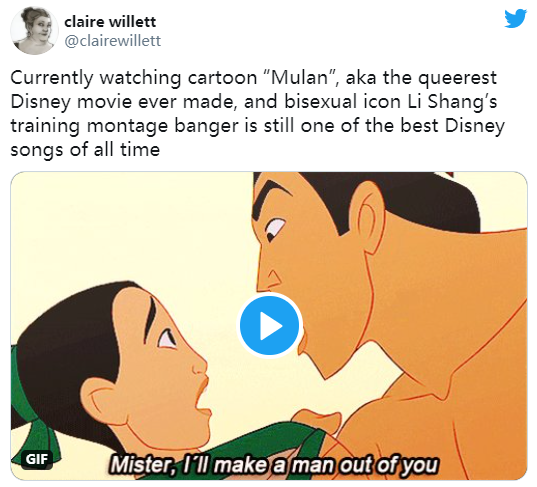Open claire willett's profile picture
537x487 pixels.
click(33, 30)
